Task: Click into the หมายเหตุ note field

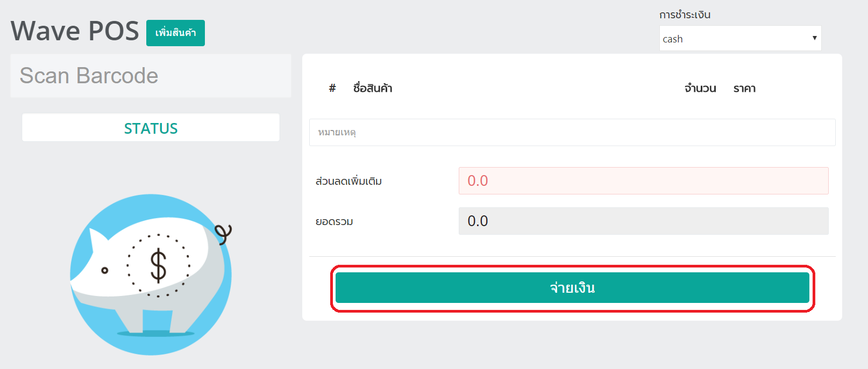Action: point(572,132)
